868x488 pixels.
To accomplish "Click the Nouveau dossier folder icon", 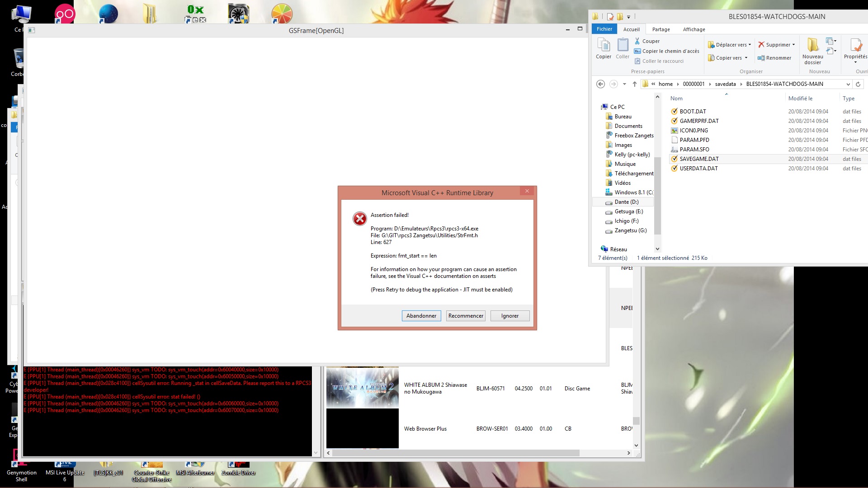I will pos(812,45).
